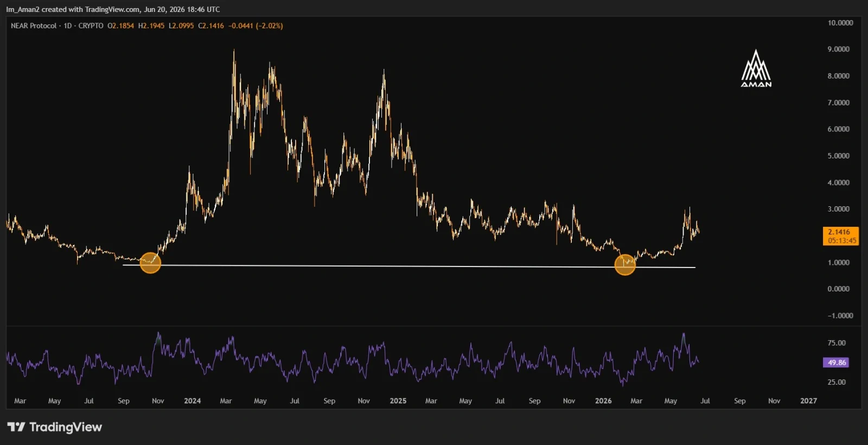
Task: Click the 4.0000 price axis label
Action: pyautogui.click(x=838, y=182)
